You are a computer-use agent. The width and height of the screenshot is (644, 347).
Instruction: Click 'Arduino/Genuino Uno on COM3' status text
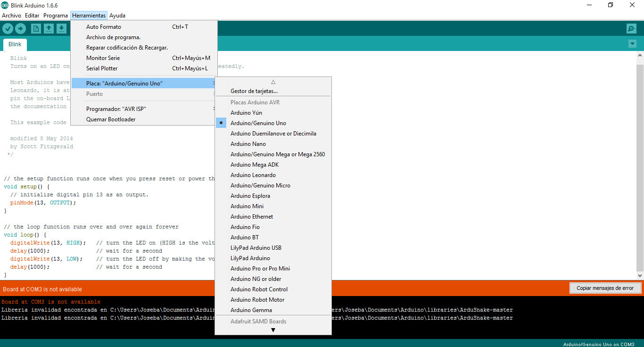(x=599, y=344)
